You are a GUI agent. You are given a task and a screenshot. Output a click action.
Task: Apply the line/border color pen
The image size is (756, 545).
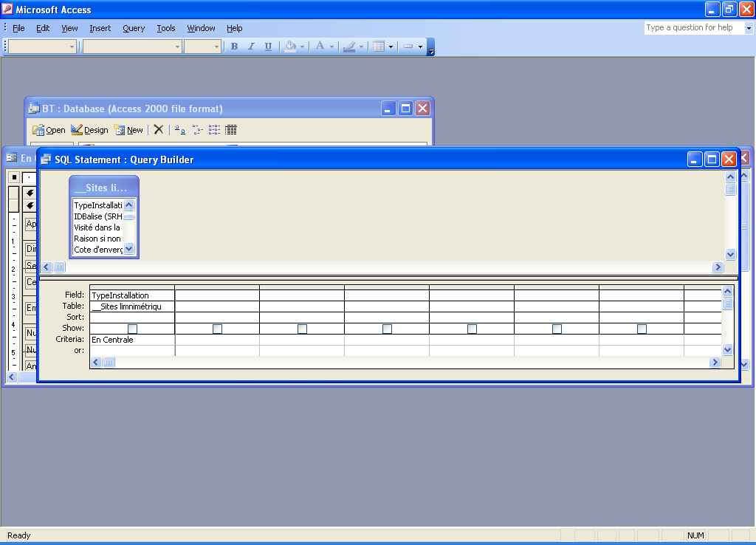point(349,47)
